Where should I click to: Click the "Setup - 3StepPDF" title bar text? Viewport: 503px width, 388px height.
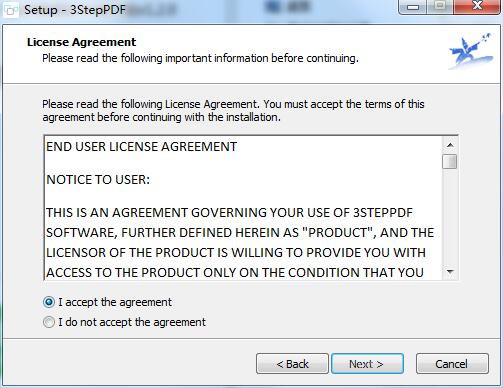point(75,10)
